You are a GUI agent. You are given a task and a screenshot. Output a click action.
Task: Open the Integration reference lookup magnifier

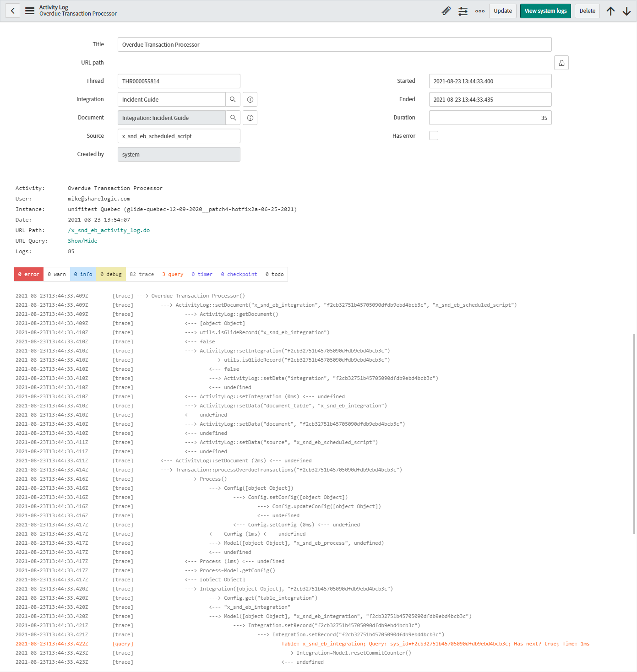click(233, 99)
